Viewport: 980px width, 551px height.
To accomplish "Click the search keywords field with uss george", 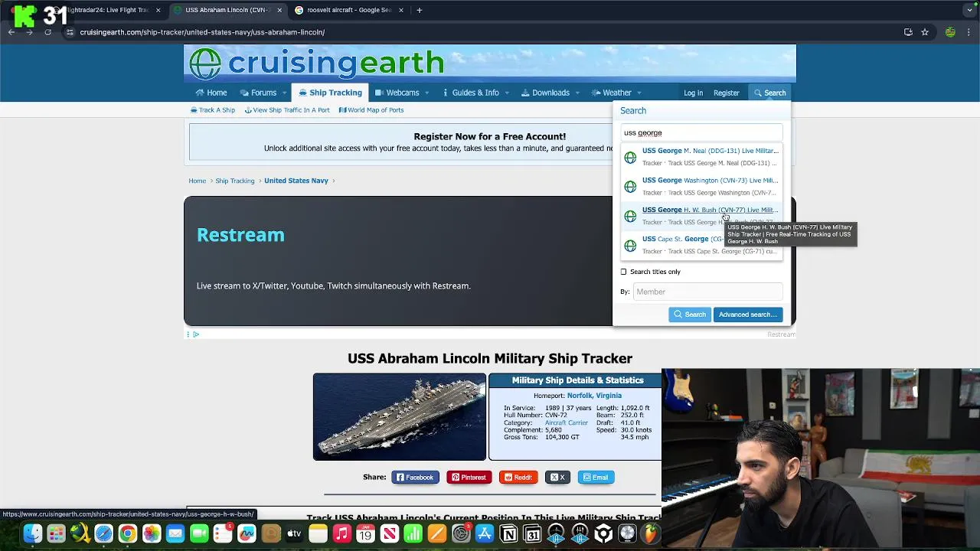I will 702,133.
